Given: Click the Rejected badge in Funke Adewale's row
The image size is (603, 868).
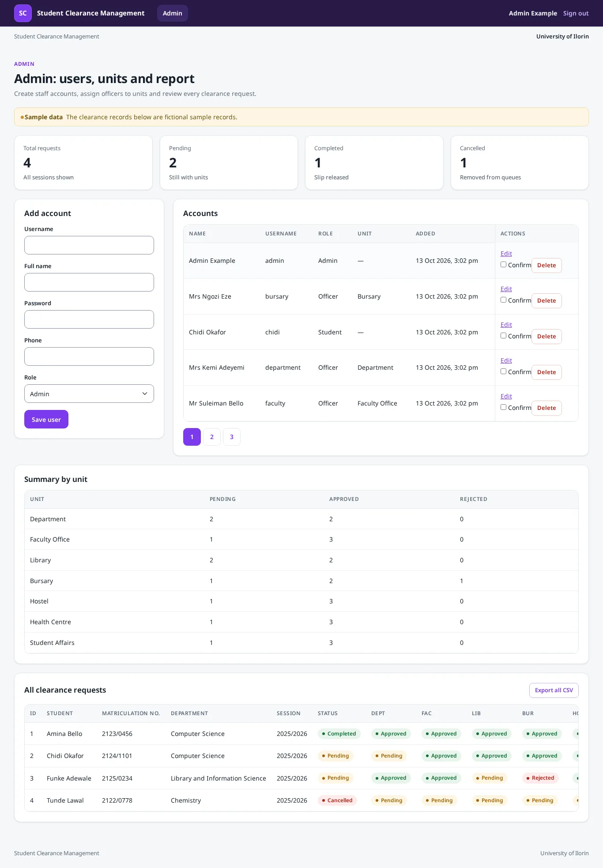Looking at the screenshot, I should pos(540,778).
